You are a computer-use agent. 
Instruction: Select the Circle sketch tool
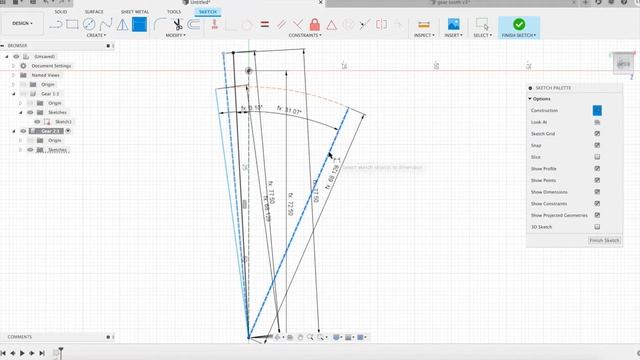(89, 24)
